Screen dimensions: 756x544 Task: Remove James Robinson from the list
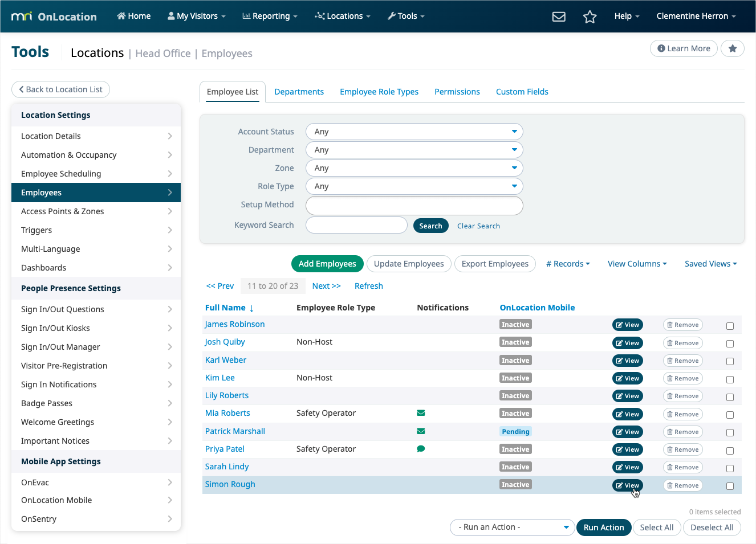[682, 325]
